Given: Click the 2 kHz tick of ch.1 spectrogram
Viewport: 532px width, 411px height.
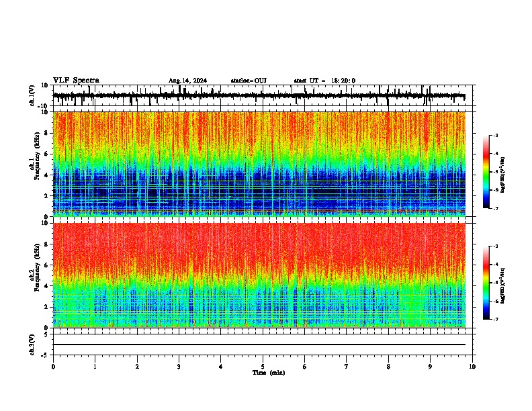Looking at the screenshot, I should (46, 196).
